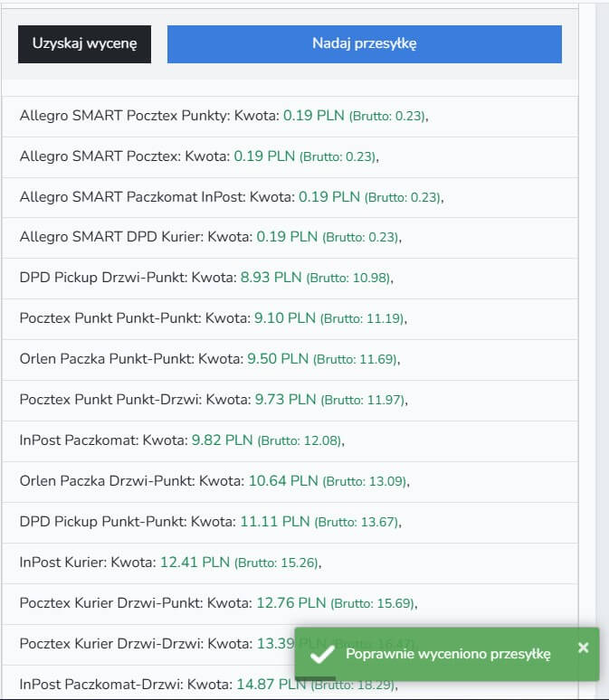Click Poprawnie wyceniono przesyłkę notification text

point(448,655)
